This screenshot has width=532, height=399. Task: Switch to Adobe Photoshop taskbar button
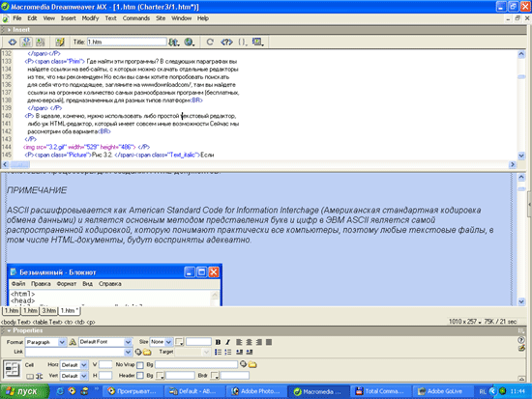coord(255,391)
